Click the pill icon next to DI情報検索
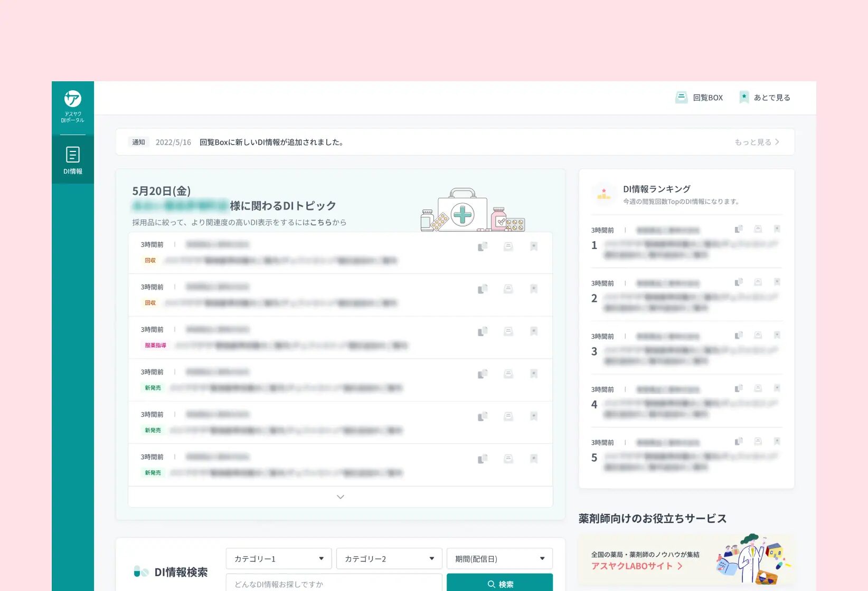868x591 pixels. click(140, 571)
